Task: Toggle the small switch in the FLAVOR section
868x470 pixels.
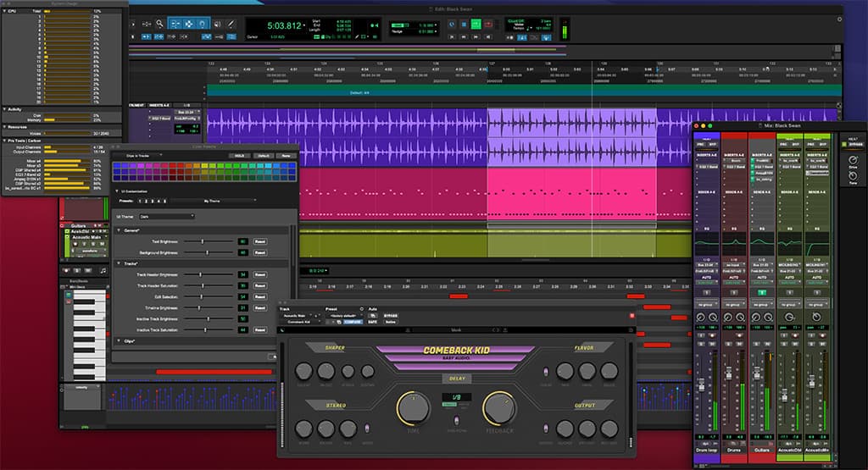Action: pyautogui.click(x=545, y=371)
